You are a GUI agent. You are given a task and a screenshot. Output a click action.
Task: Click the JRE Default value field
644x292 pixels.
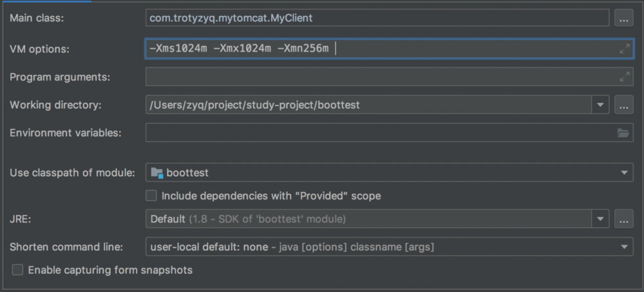click(x=367, y=219)
